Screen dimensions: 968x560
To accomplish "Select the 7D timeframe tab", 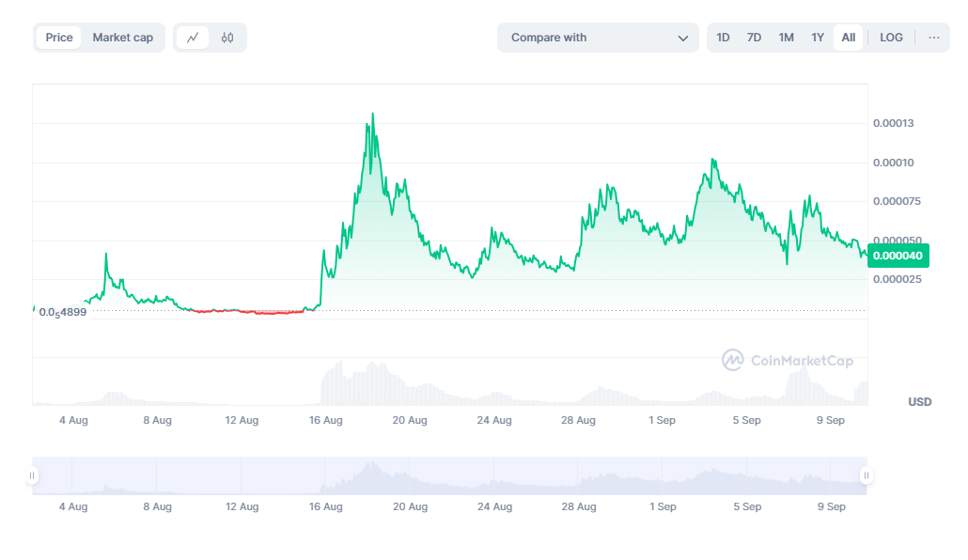I will click(754, 37).
